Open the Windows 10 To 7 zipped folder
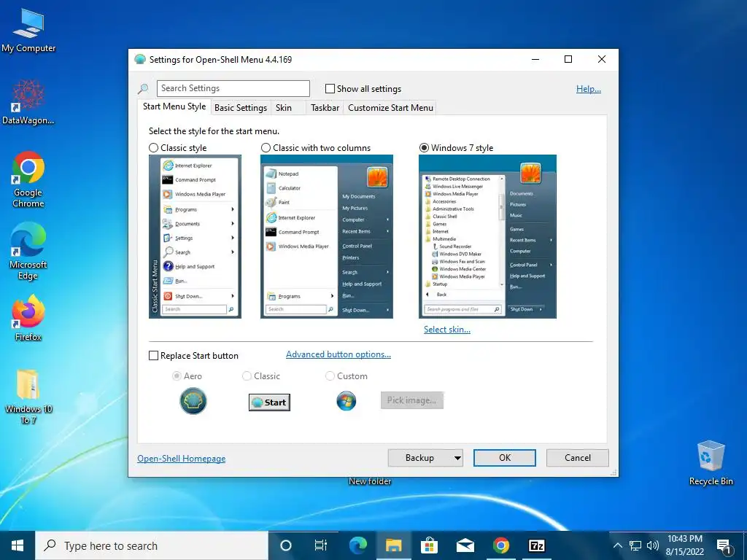 (28, 397)
